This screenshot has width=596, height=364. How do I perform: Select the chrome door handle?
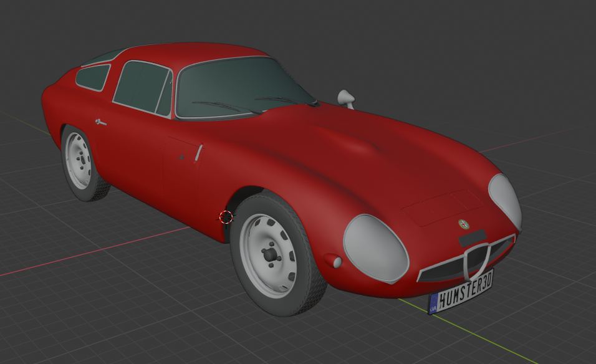click(100, 122)
